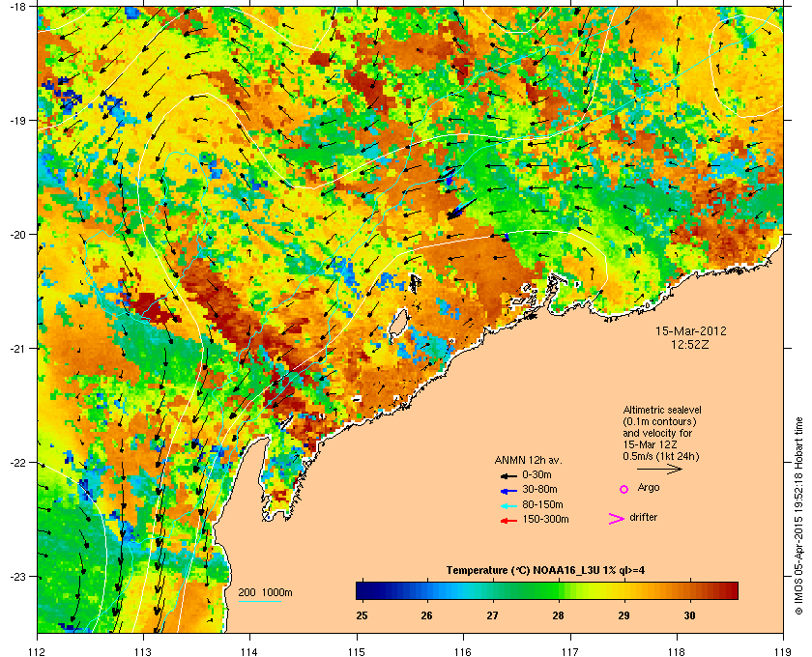Click the black 0-30m arrow legend icon
The height and width of the screenshot is (657, 812).
tap(508, 475)
